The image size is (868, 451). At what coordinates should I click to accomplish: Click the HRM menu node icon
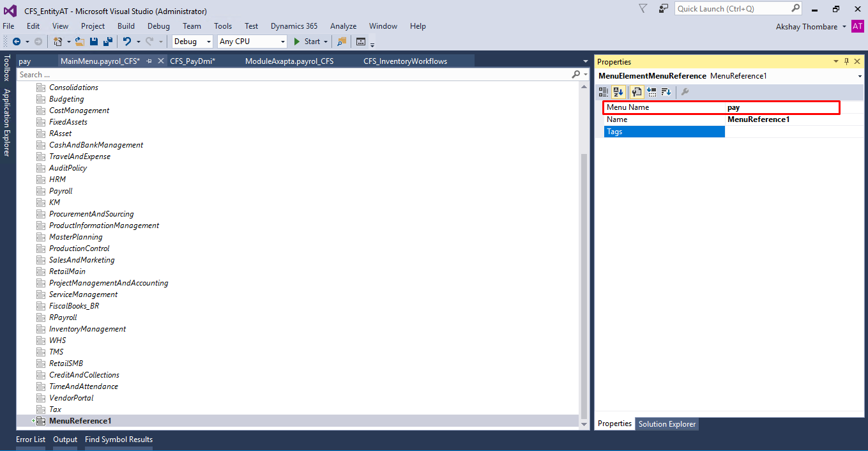tap(41, 180)
